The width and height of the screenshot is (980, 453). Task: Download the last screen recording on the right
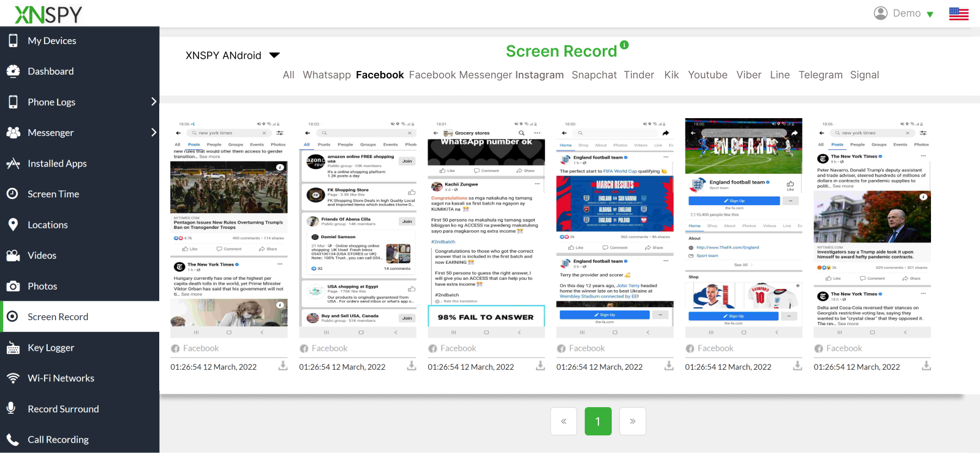[x=926, y=365]
